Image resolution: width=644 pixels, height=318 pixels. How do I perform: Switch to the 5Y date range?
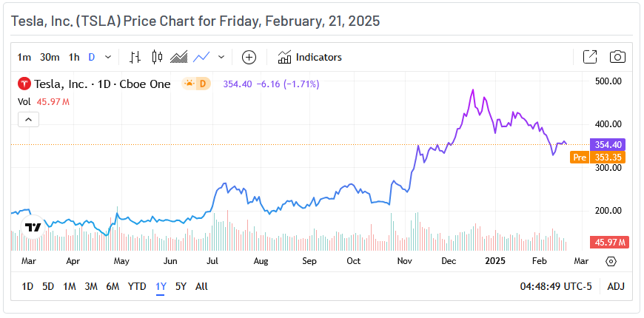[x=181, y=286]
